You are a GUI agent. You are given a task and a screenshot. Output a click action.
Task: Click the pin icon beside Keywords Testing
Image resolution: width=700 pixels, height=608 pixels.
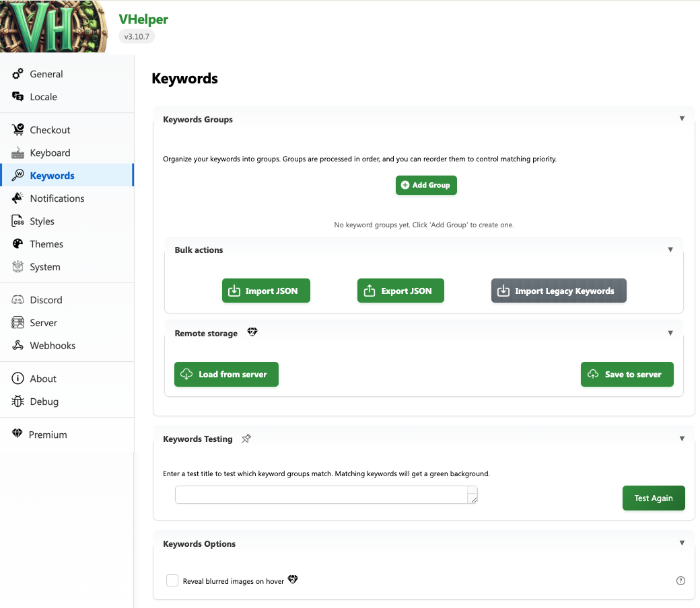click(246, 439)
